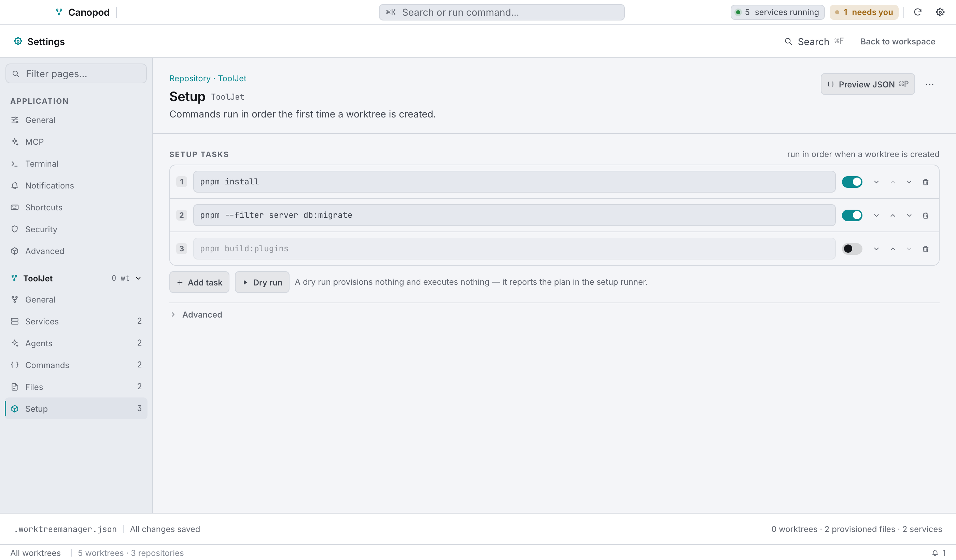Move pnpm install task down
This screenshot has height=560, width=956.
909,182
